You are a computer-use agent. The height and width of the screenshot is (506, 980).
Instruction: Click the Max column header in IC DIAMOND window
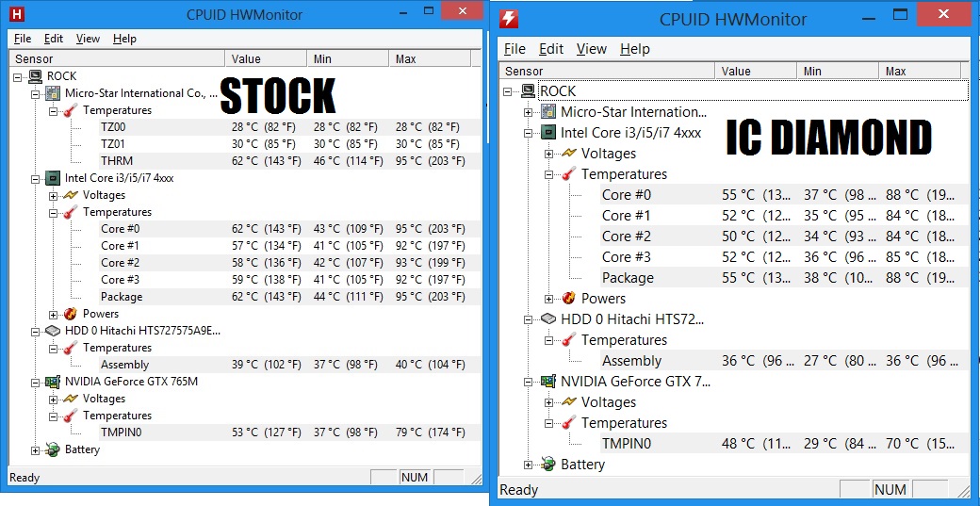tap(919, 72)
